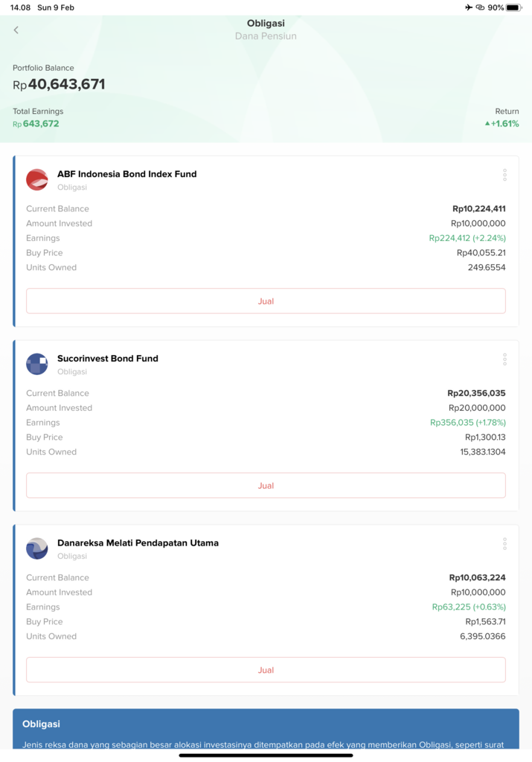Select Danareksa earnings Rp63,225 (+0.63%)

(x=469, y=607)
